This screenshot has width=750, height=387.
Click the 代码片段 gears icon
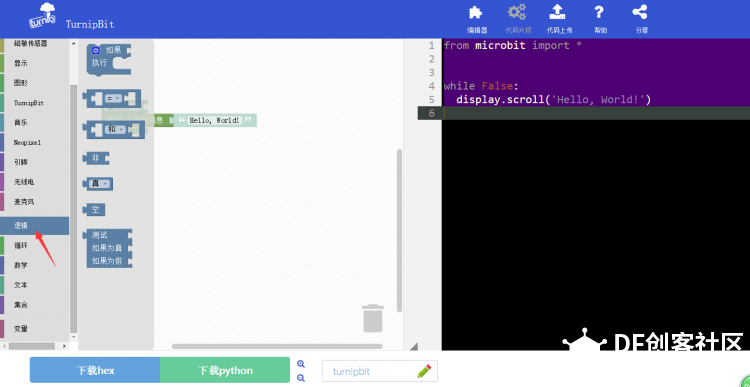click(517, 12)
